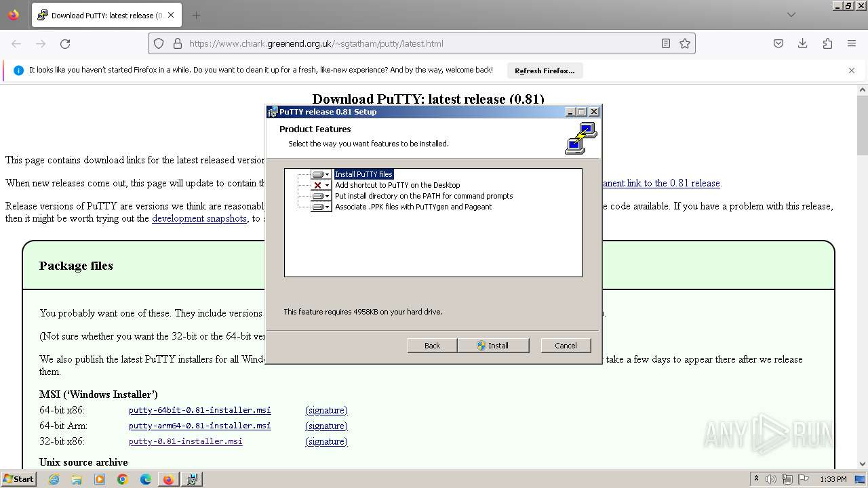Click the taskbar clock 1:33 PM
Image resolution: width=868 pixels, height=488 pixels.
(x=833, y=479)
